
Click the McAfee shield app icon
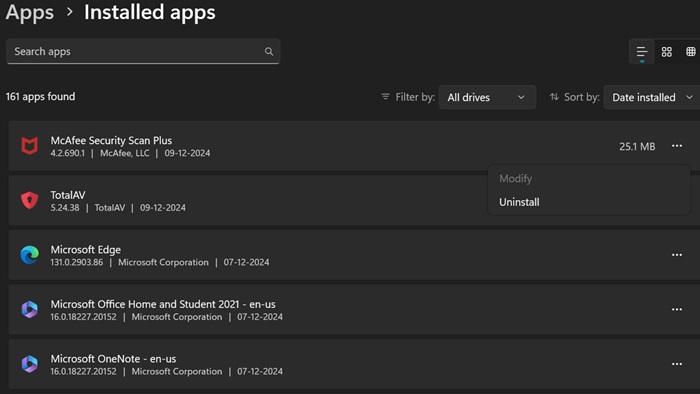(x=29, y=146)
